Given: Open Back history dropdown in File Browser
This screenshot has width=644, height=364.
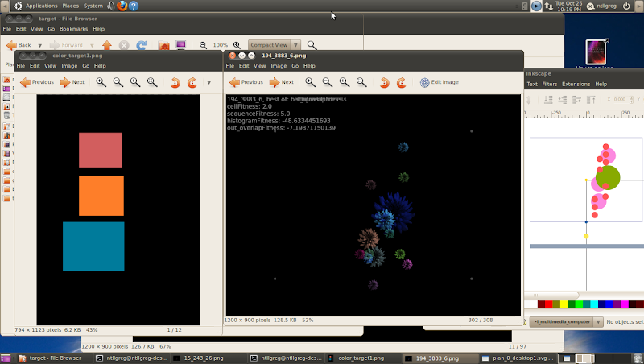Looking at the screenshot, I should tap(39, 45).
